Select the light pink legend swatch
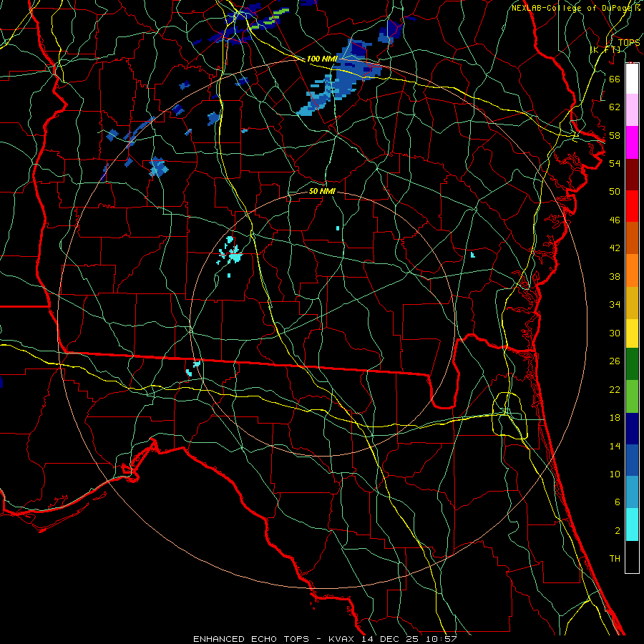The image size is (644, 644). click(632, 109)
